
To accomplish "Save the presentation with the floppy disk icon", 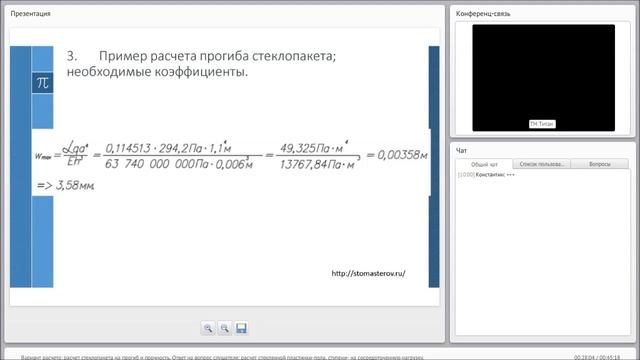I will pyautogui.click(x=241, y=328).
